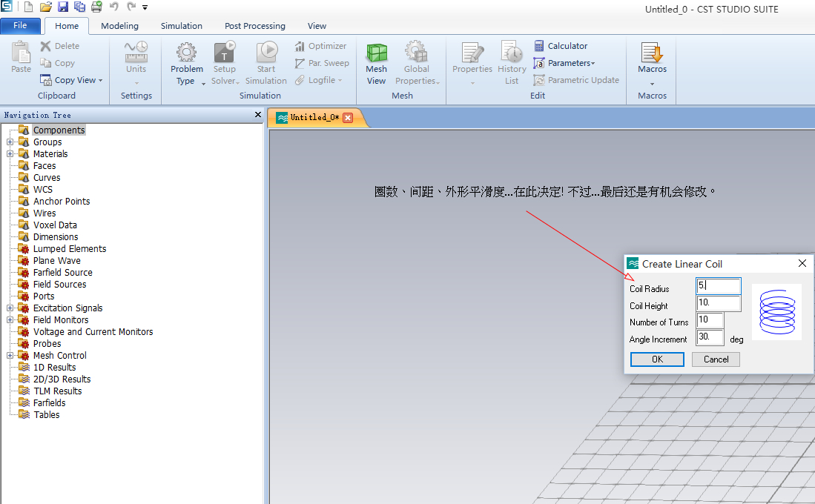Select Curves in Navigation Tree
This screenshot has height=504, width=815.
tap(47, 178)
